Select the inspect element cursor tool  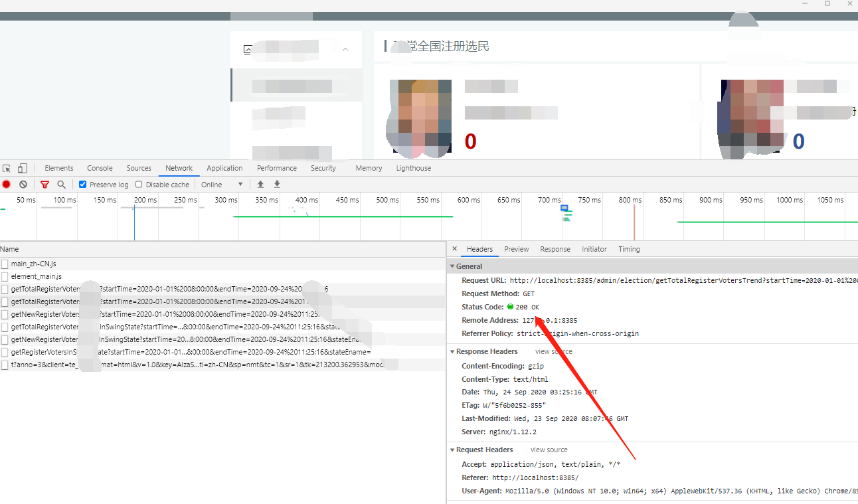point(7,168)
